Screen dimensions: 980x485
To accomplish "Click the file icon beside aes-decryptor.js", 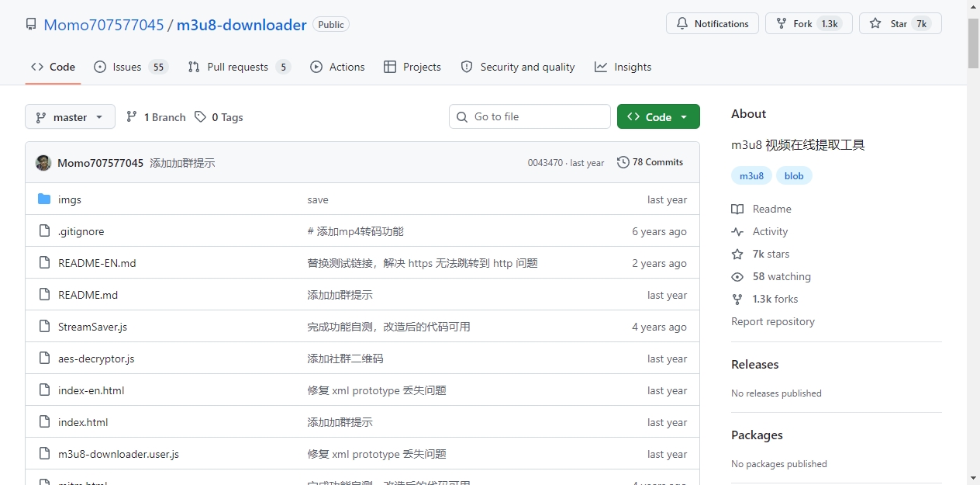I will (x=44, y=359).
